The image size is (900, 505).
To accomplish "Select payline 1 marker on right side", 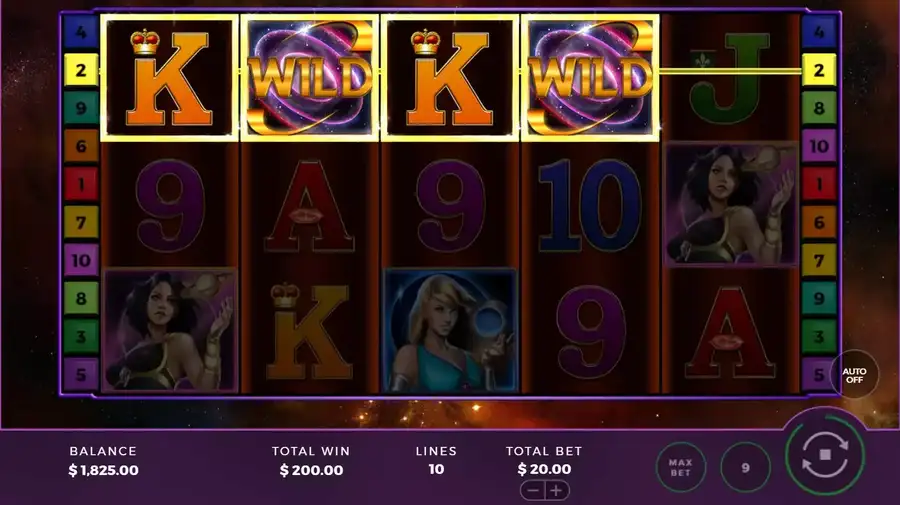I will click(x=818, y=184).
